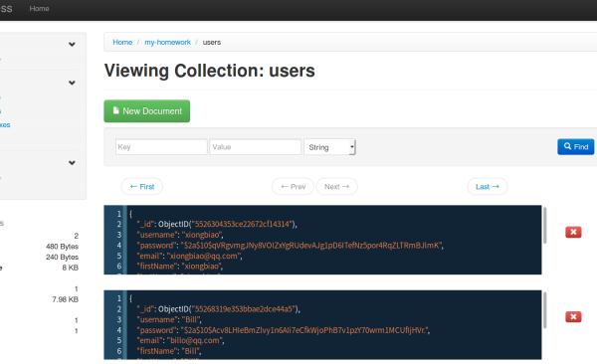Collapse the first sidebar section chevron
This screenshot has width=597, height=364.
tap(72, 44)
